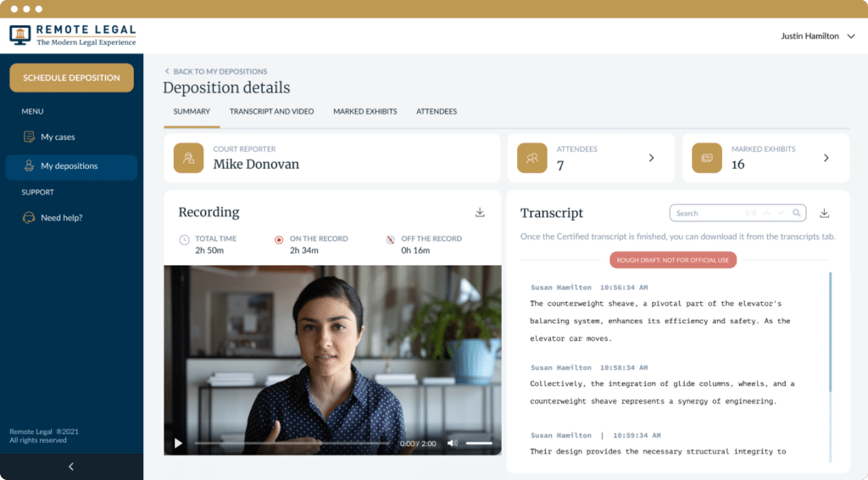The image size is (868, 480).
Task: Open My cases in sidebar
Action: tap(58, 137)
